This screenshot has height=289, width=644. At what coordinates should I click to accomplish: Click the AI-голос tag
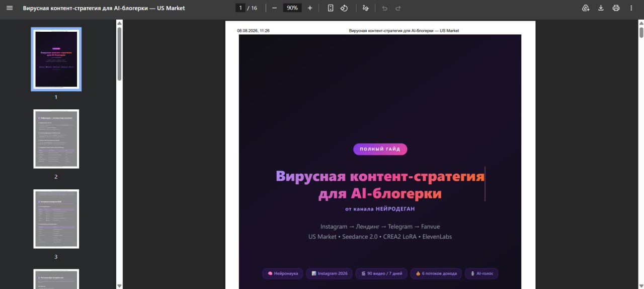[481, 273]
